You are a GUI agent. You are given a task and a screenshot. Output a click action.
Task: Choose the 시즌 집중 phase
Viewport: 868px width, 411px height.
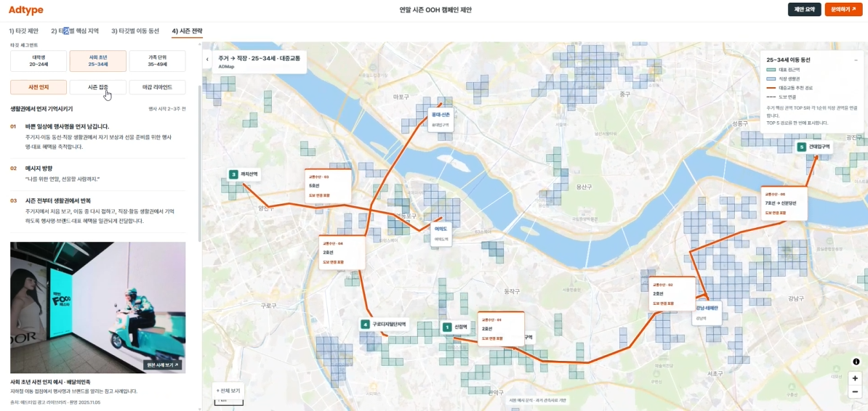point(97,87)
